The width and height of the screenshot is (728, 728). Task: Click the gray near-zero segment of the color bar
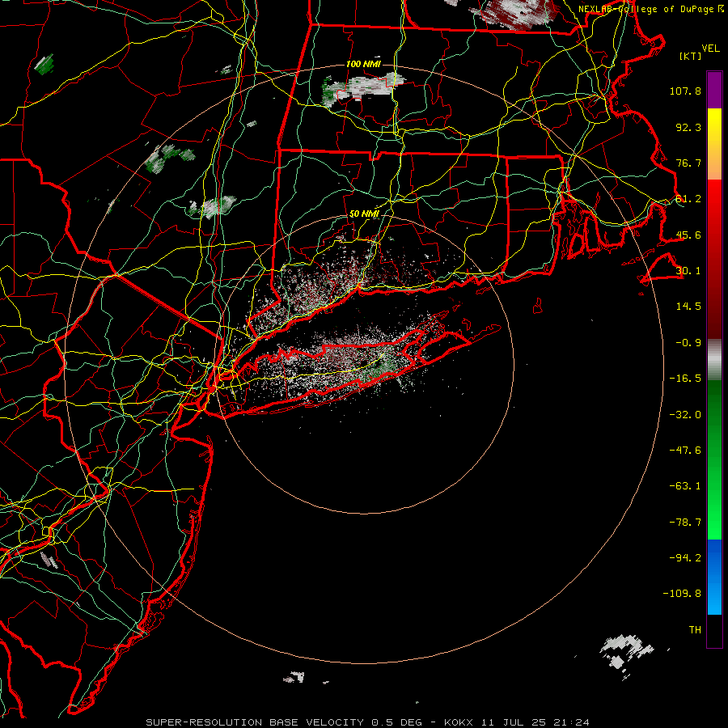(x=714, y=360)
